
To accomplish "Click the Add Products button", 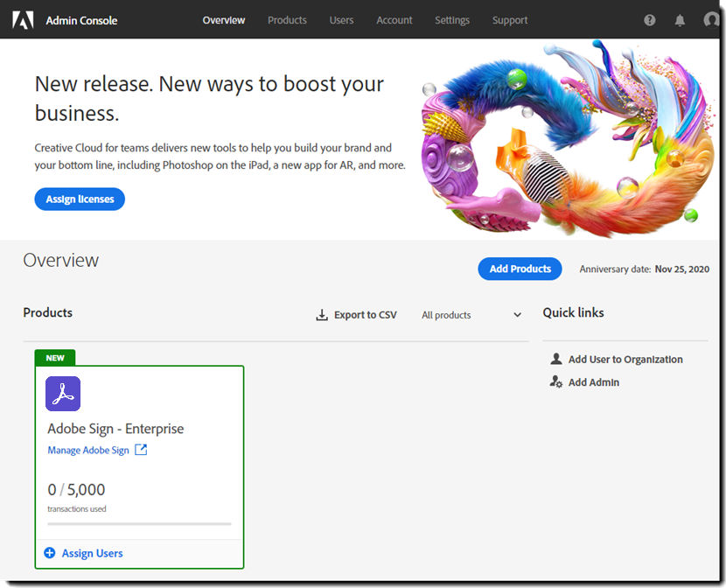I will point(520,269).
